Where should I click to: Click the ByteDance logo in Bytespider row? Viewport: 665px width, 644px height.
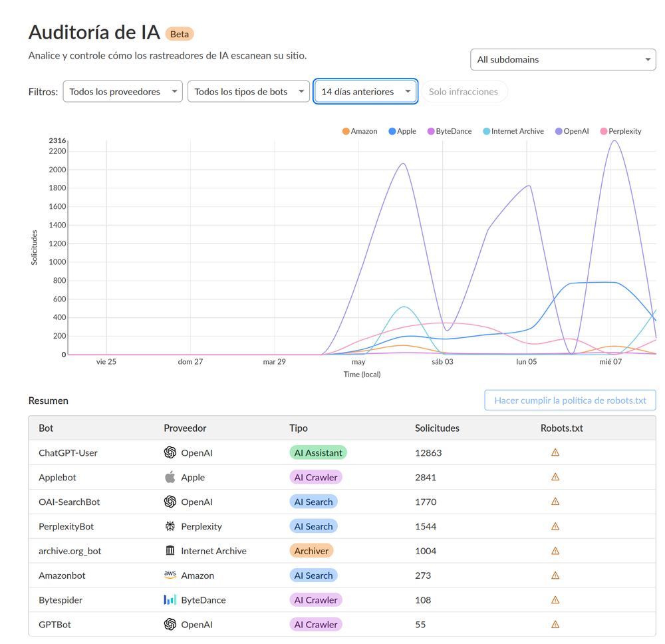coord(170,599)
